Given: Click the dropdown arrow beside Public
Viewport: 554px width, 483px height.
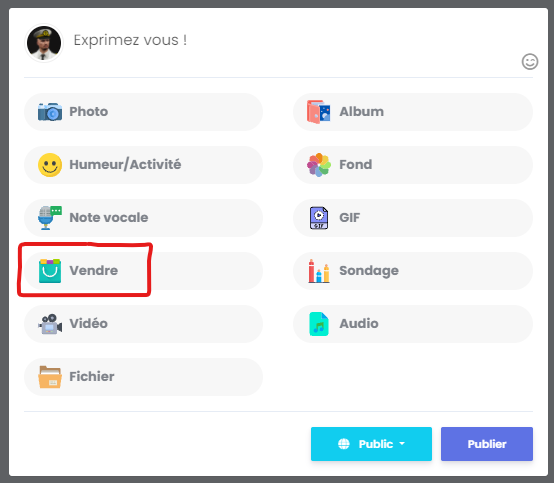Looking at the screenshot, I should coord(402,444).
